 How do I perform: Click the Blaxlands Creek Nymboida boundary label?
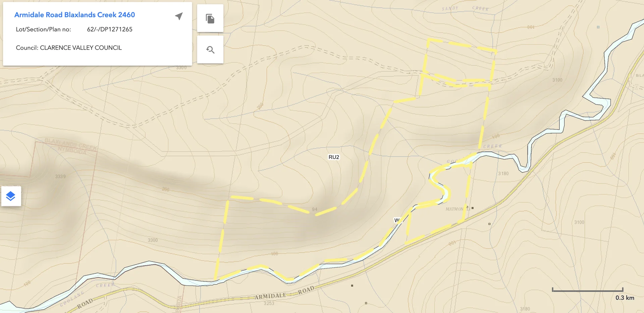(x=71, y=146)
